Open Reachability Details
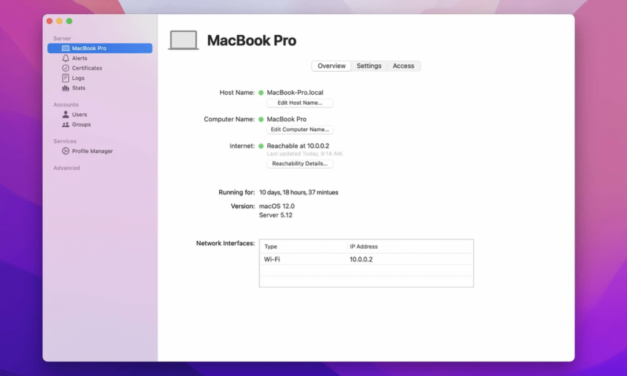 [x=300, y=164]
